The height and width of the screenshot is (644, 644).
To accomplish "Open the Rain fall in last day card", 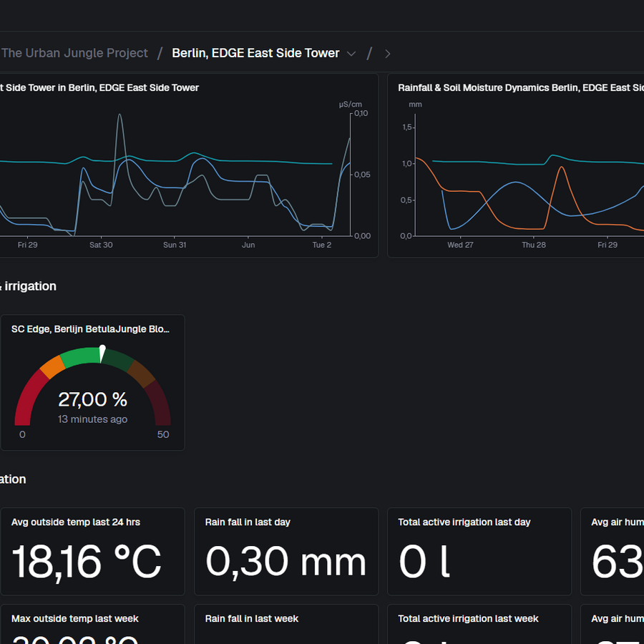I will 286,551.
